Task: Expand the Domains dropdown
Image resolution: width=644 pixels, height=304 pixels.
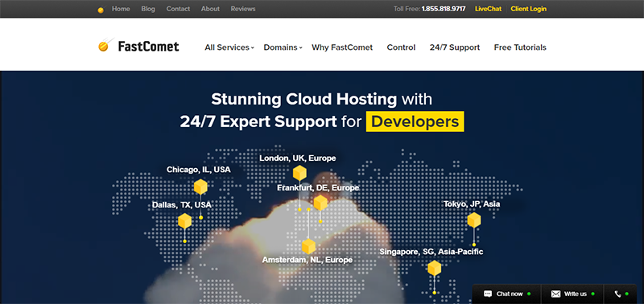Action: 283,47
